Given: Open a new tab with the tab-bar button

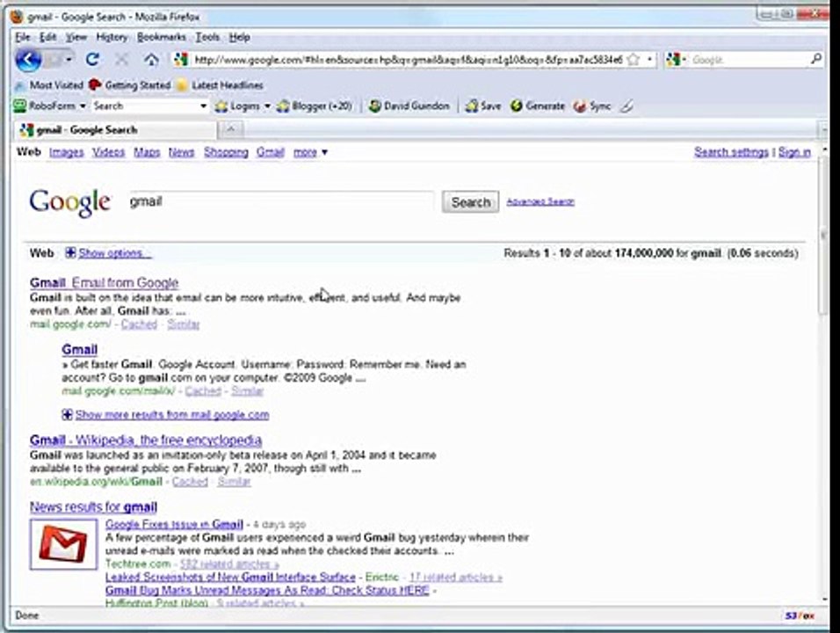Looking at the screenshot, I should 231,129.
